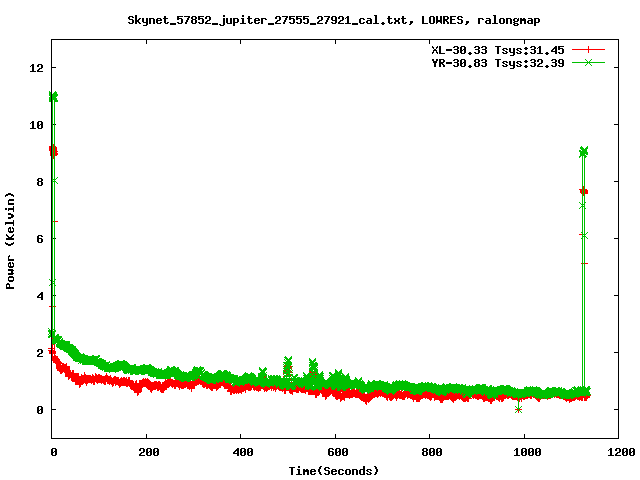Click the y-axis tick label '12'

pos(36,68)
